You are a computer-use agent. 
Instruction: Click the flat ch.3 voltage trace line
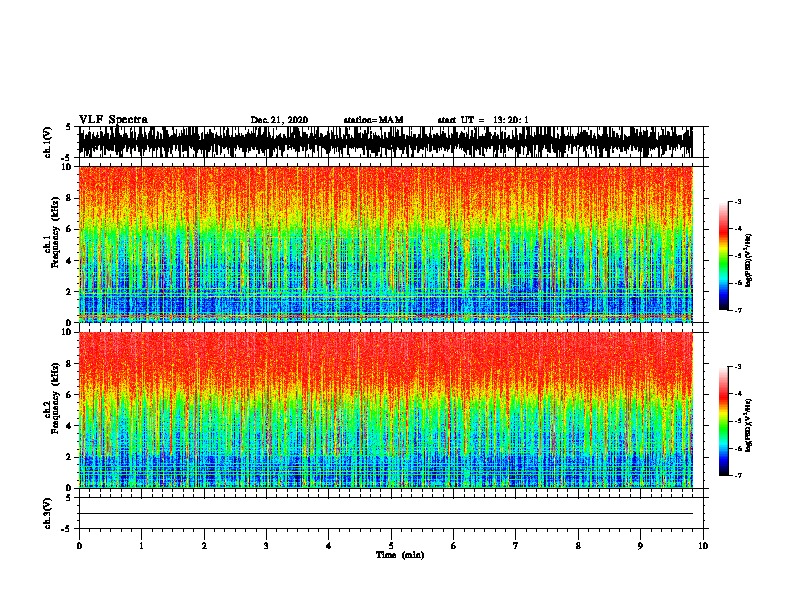[385, 514]
